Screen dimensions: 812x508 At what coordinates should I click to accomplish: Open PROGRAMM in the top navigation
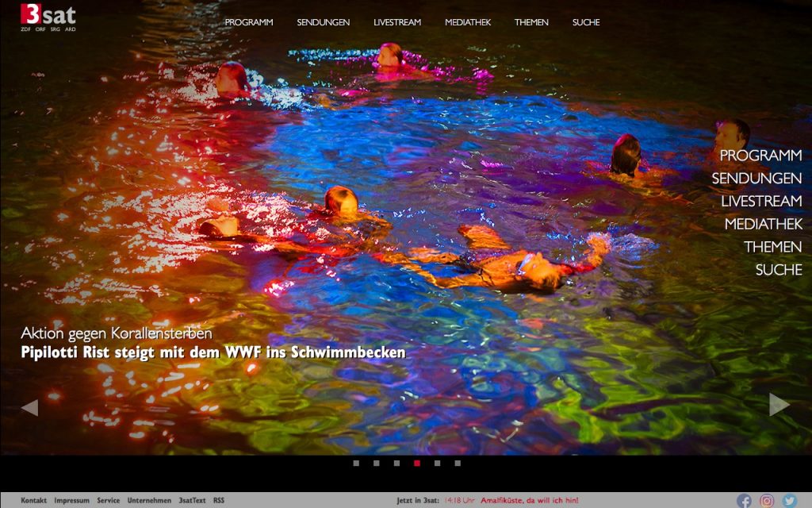tap(250, 22)
